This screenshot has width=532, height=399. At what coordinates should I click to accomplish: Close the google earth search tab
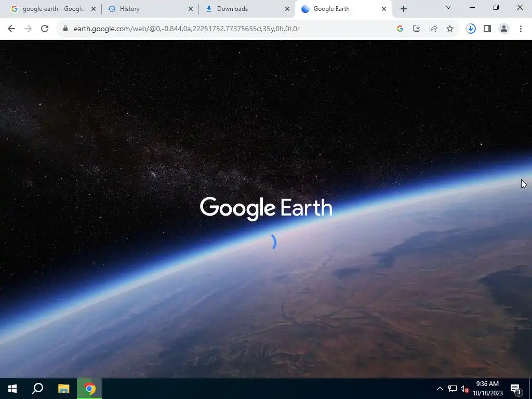pos(94,9)
